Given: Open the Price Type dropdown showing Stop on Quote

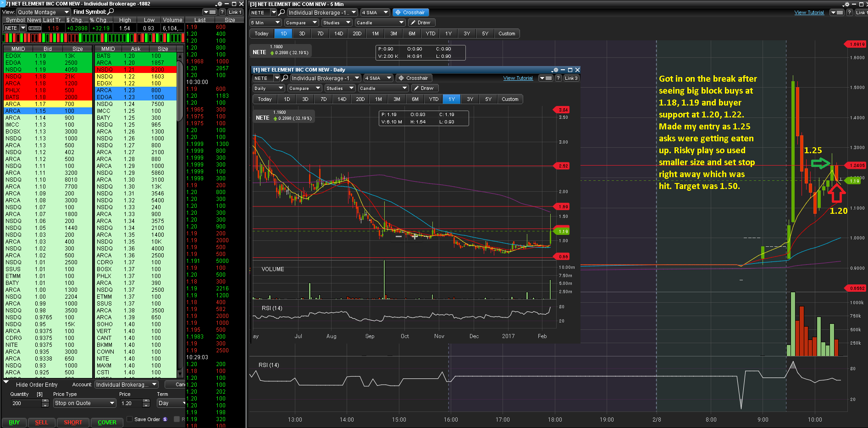Looking at the screenshot, I should [x=85, y=403].
